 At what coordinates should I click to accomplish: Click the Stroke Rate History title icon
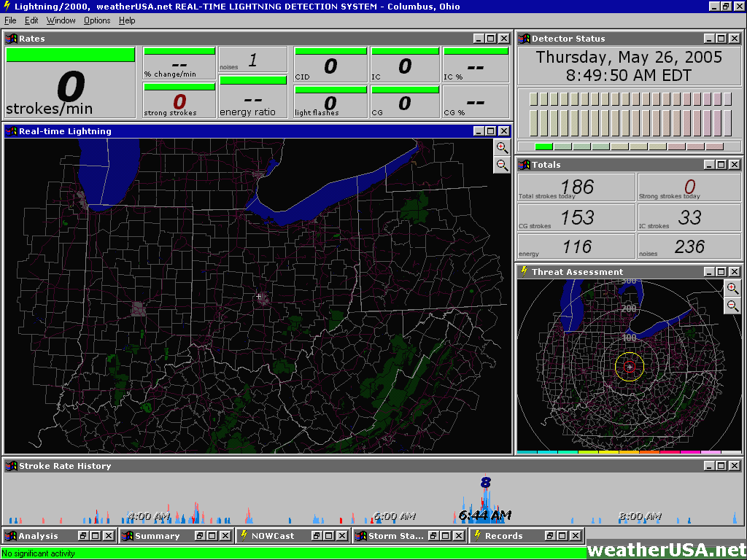coord(11,466)
